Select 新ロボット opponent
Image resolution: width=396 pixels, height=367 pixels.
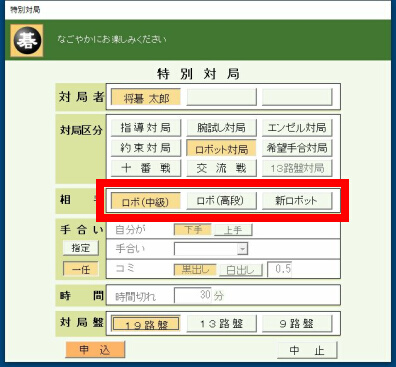(x=297, y=201)
